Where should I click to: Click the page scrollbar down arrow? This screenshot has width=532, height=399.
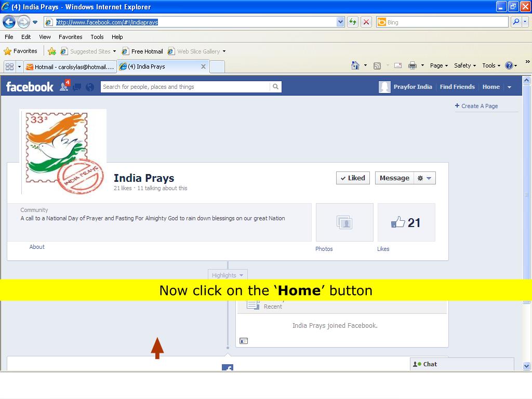[x=527, y=366]
